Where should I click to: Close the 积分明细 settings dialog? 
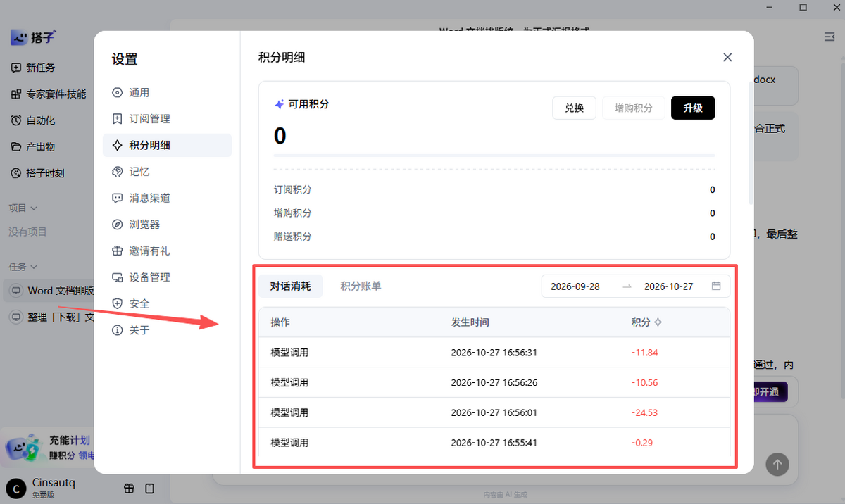727,58
